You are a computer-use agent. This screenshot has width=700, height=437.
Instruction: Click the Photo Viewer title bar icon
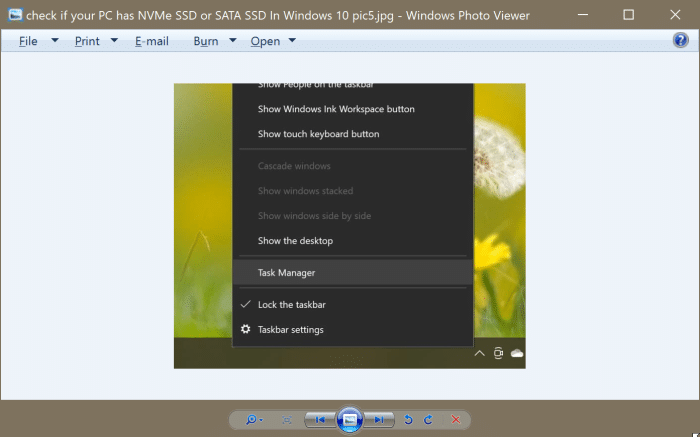coord(15,15)
